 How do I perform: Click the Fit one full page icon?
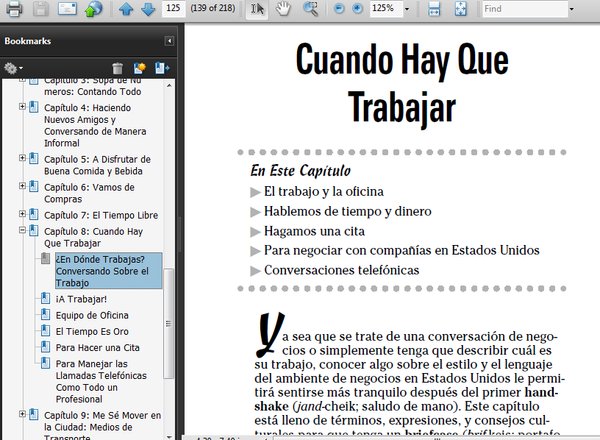click(x=460, y=8)
